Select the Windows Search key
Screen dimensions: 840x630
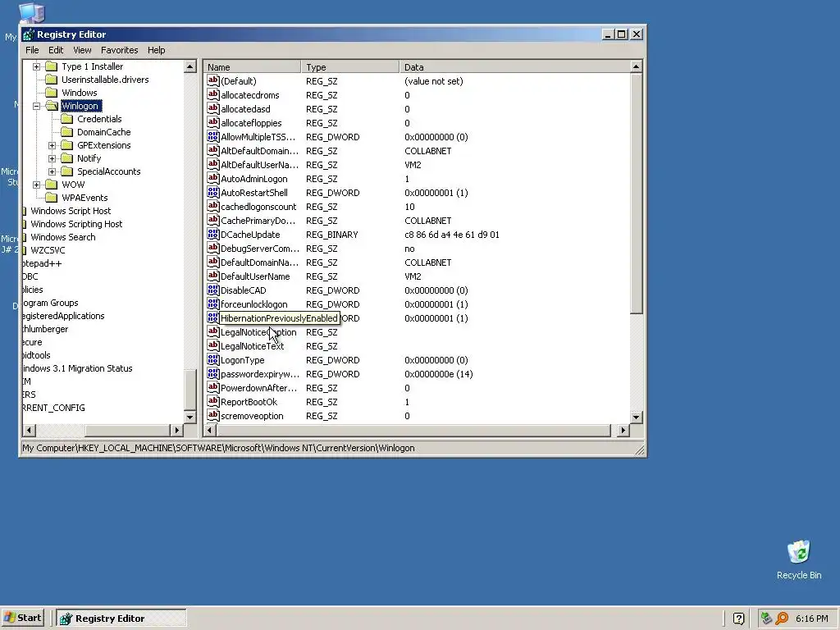[x=62, y=237]
